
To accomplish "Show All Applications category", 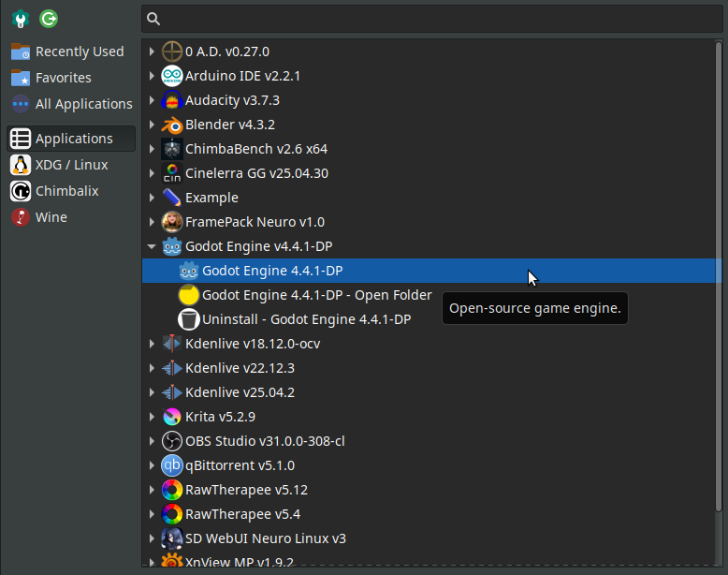I will [x=70, y=104].
